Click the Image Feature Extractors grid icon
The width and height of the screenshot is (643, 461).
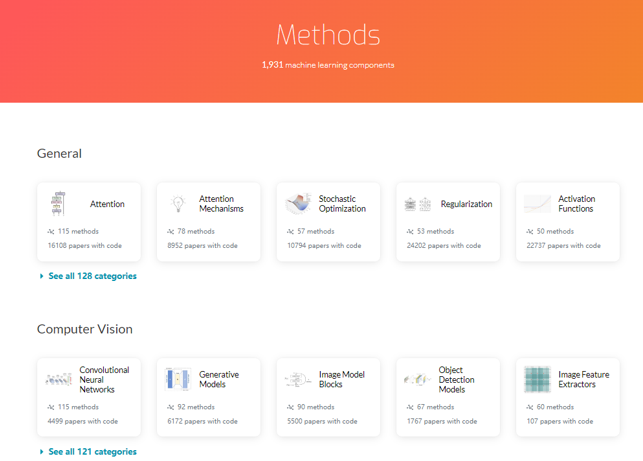click(537, 380)
